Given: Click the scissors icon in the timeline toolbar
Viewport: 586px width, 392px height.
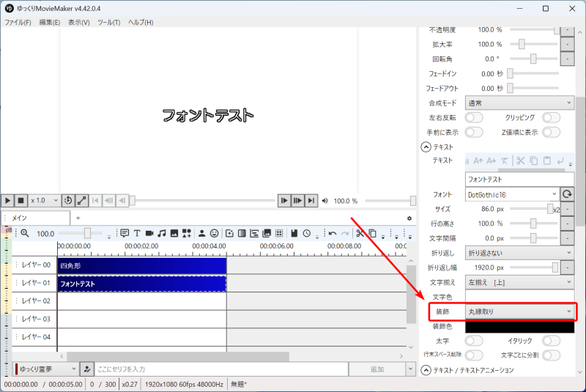Looking at the screenshot, I should point(360,233).
